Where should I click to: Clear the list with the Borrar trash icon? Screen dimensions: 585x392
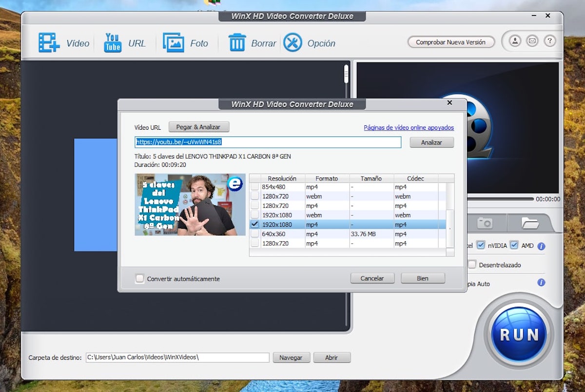coord(237,43)
